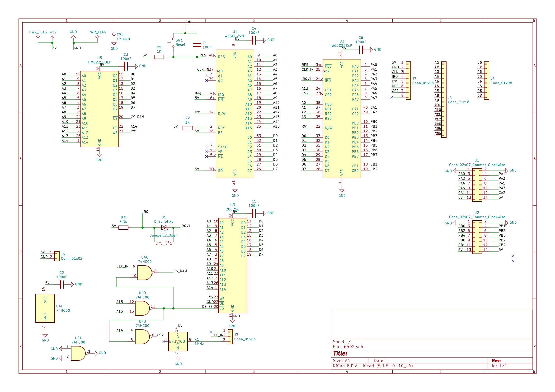
Task: Select resistor R3 3.3K symbol
Action: pyautogui.click(x=123, y=227)
